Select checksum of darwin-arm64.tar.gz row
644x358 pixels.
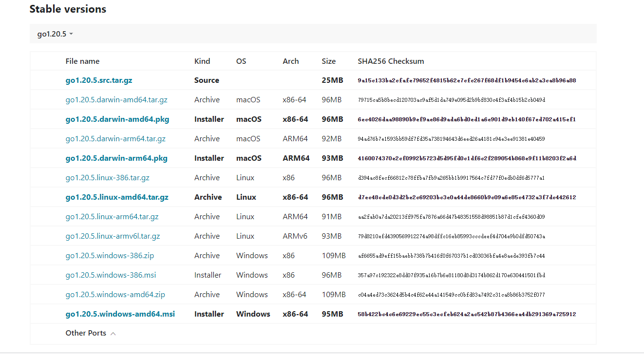[x=451, y=139]
